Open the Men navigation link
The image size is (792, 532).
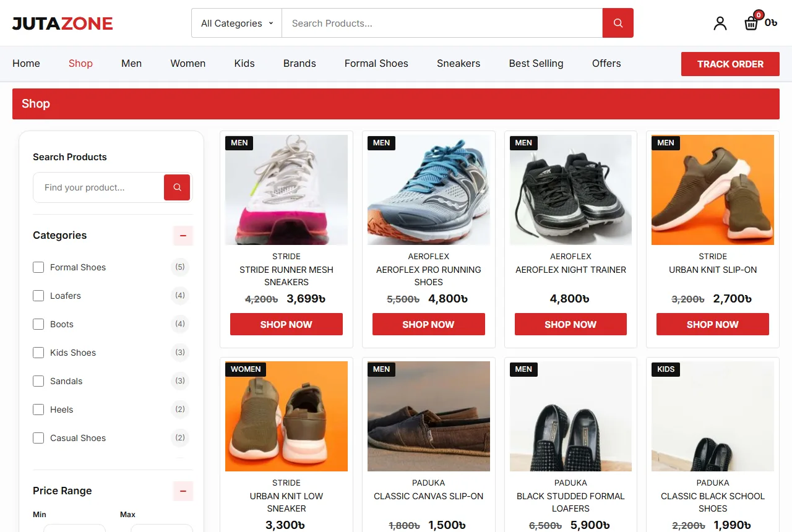[x=131, y=63]
